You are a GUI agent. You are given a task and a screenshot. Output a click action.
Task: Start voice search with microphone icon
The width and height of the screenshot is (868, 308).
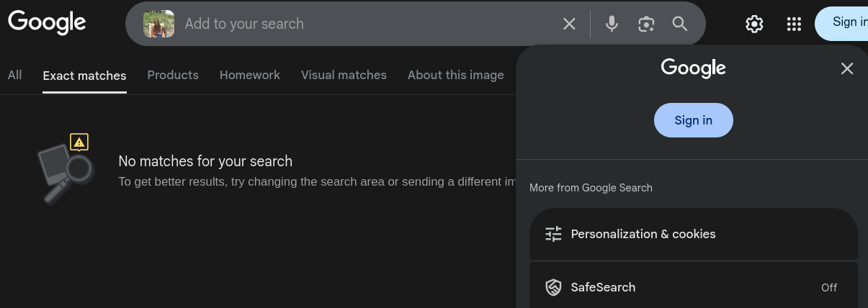coord(612,24)
